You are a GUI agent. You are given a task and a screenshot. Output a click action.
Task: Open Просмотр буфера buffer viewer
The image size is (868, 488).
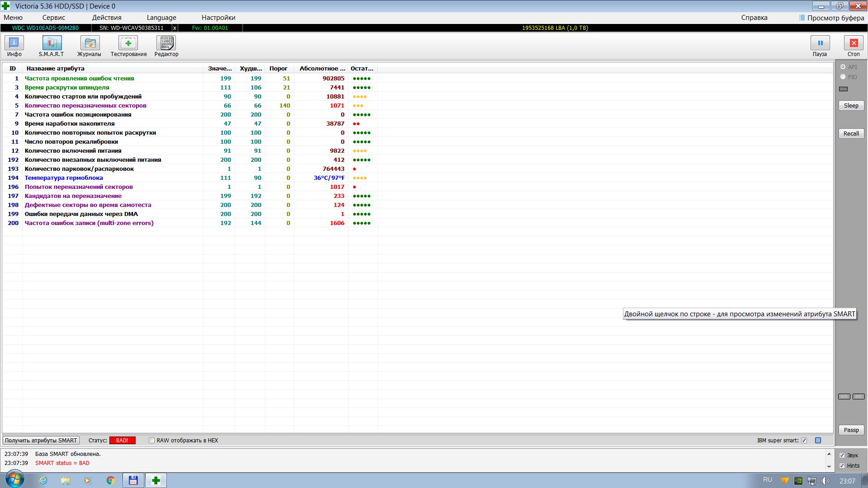831,18
